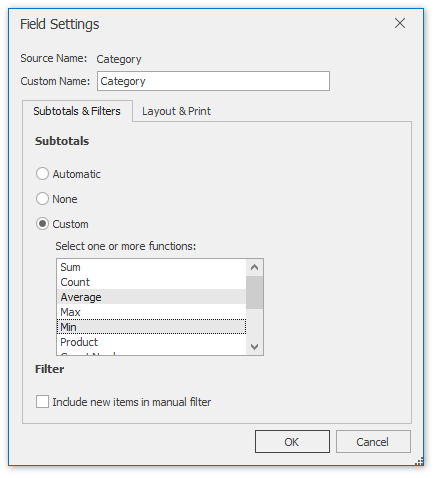This screenshot has width=436, height=478.
Task: Pick Max in the functions list
Action: click(x=152, y=312)
